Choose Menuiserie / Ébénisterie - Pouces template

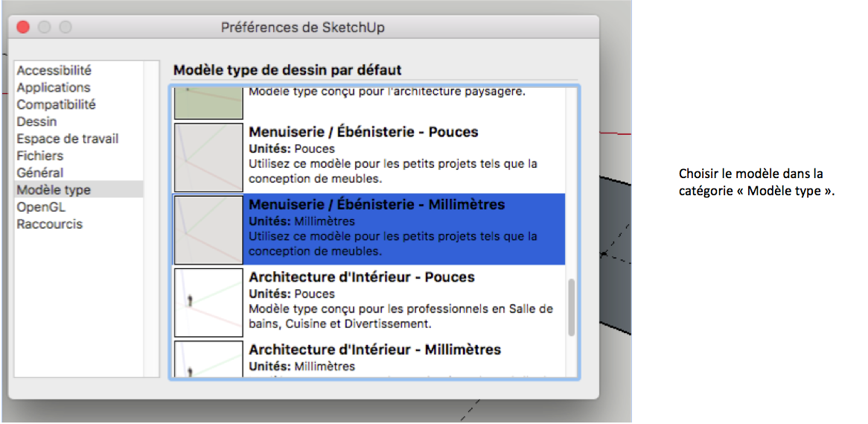click(368, 157)
